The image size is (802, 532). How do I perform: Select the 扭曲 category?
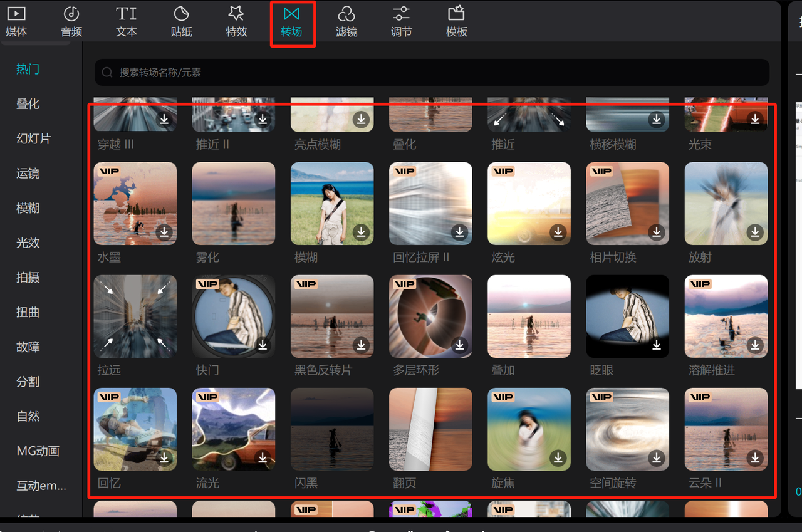pyautogui.click(x=28, y=312)
